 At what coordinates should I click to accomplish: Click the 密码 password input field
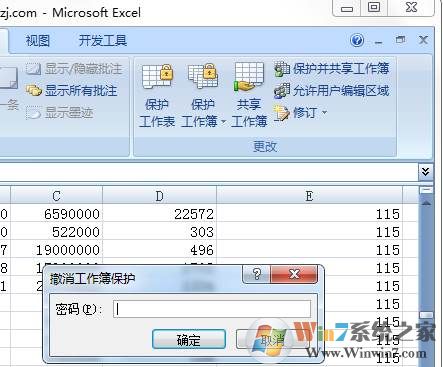212,309
